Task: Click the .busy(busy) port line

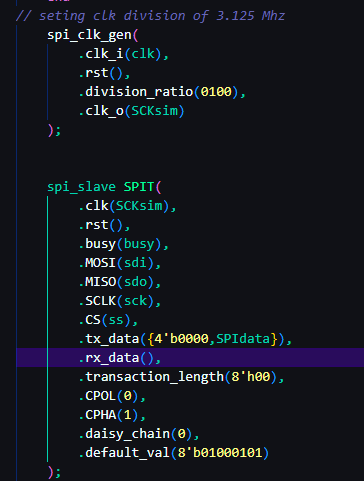Action: 124,244
